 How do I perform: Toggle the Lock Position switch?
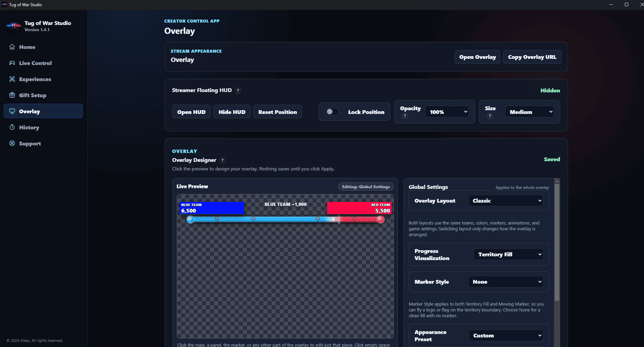click(332, 112)
